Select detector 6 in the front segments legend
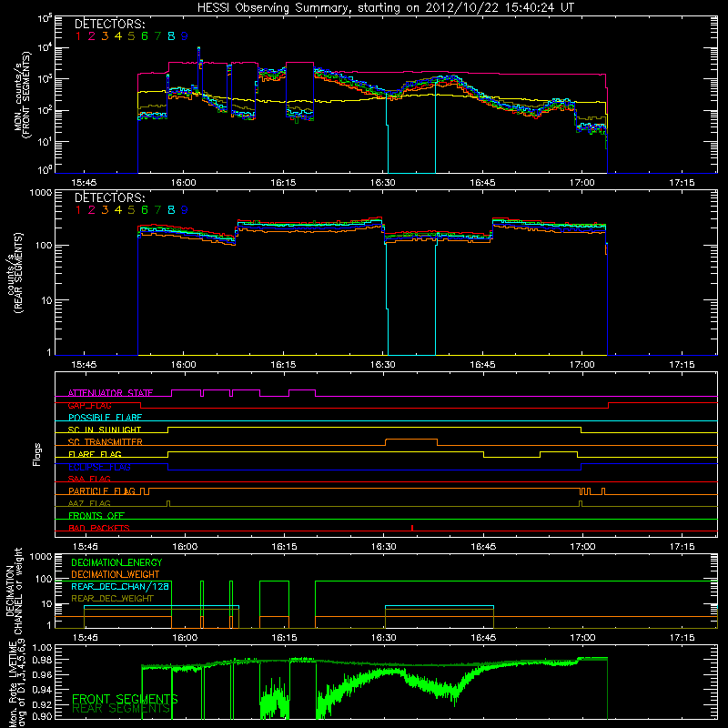Viewport: 728px width, 728px height. (145, 36)
